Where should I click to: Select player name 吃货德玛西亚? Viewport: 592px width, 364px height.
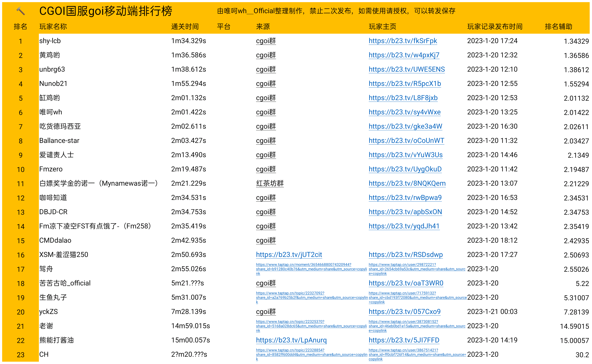pos(60,126)
